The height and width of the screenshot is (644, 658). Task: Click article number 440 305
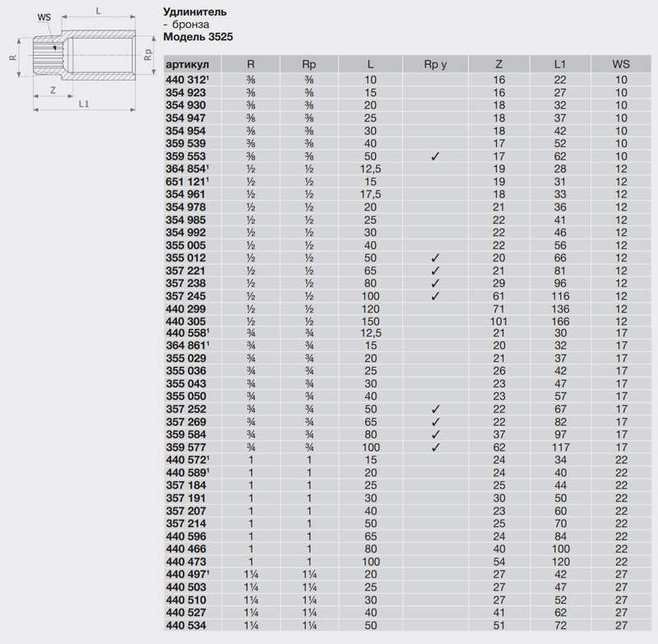coord(186,321)
